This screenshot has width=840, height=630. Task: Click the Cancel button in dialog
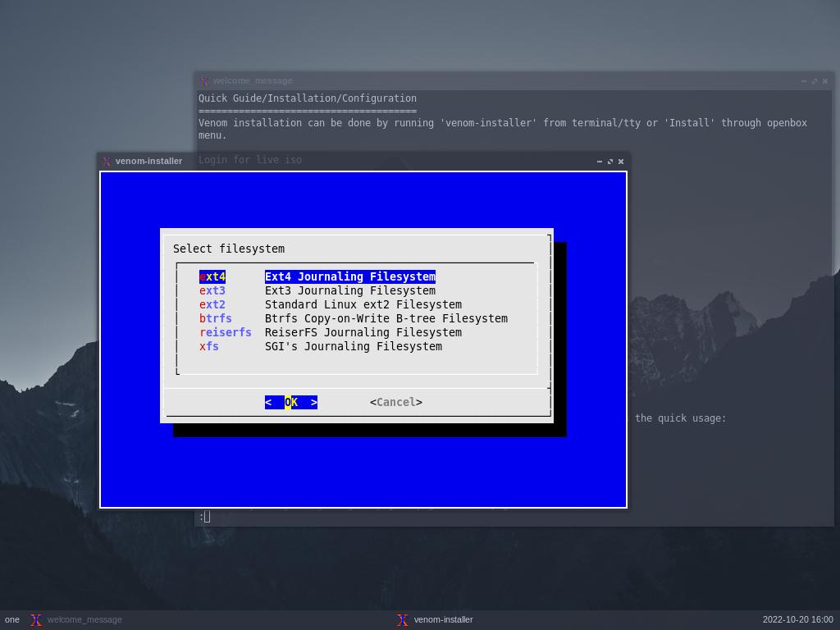coord(396,402)
